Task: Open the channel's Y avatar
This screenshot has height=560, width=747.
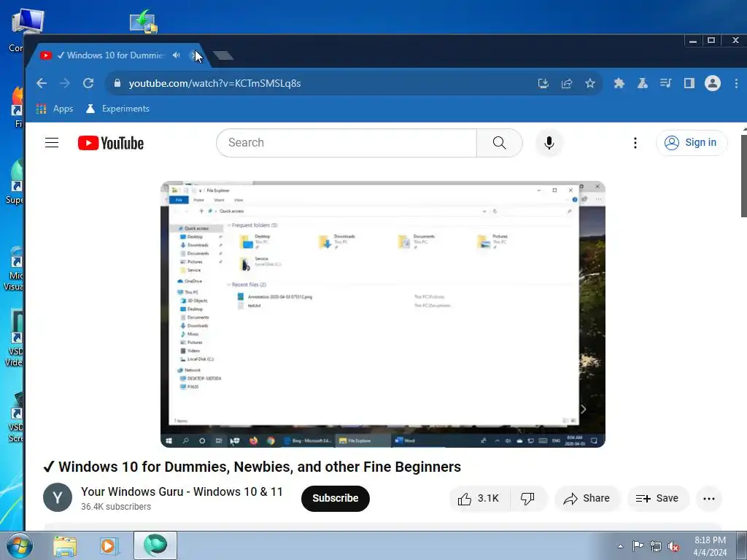Action: tap(58, 497)
